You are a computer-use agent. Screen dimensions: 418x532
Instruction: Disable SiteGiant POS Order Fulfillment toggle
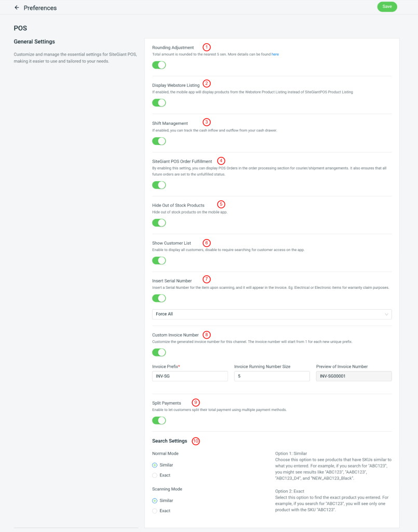click(159, 185)
